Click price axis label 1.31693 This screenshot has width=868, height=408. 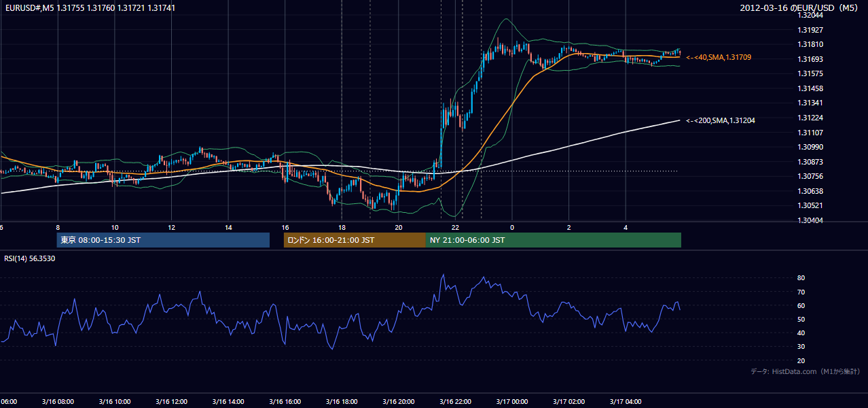pos(810,59)
